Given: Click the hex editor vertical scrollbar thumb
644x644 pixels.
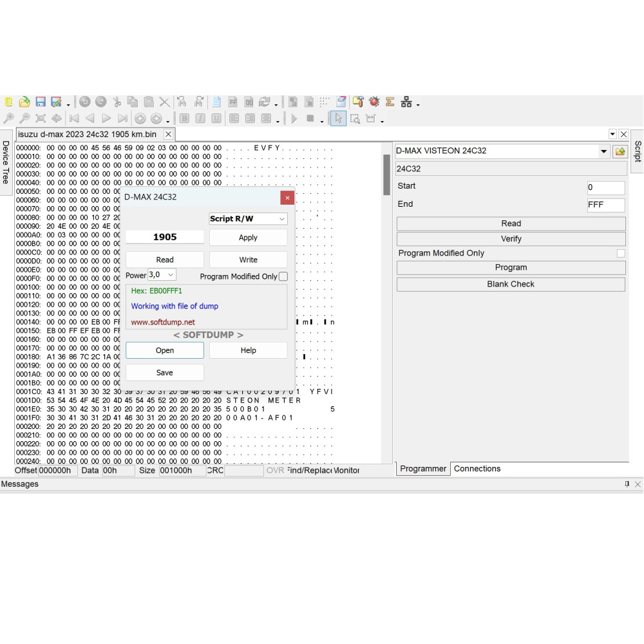Looking at the screenshot, I should pyautogui.click(x=386, y=175).
